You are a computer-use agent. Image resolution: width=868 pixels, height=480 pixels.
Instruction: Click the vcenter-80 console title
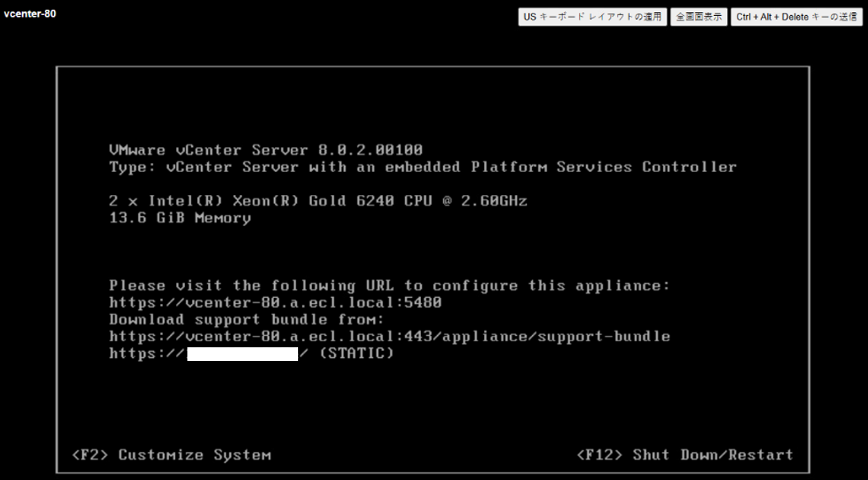click(30, 14)
